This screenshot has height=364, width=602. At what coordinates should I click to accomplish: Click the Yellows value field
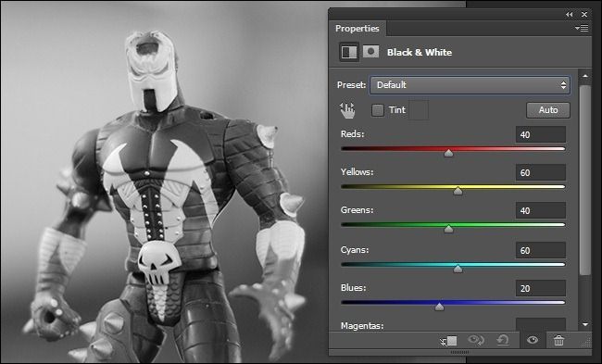pos(541,172)
